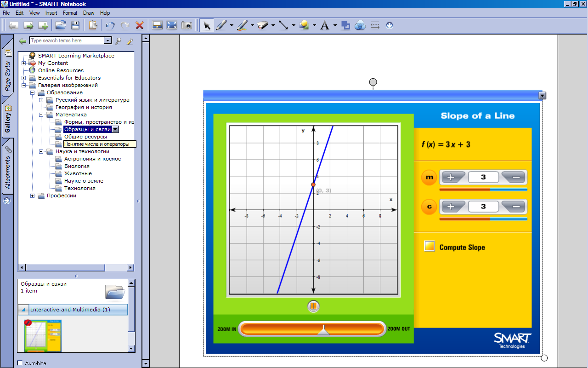The height and width of the screenshot is (368, 588).
Task: Click the red Delete X icon
Action: tap(140, 25)
